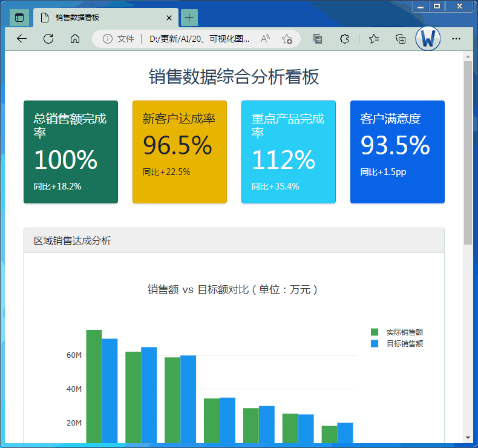
Task: Open the Favorites list icon
Action: point(374,39)
